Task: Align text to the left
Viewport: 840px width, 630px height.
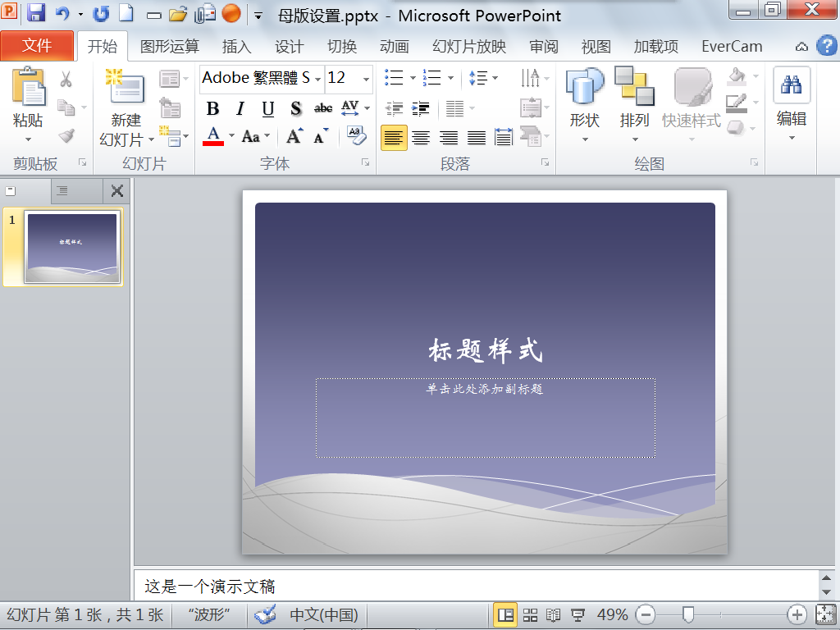Action: click(x=394, y=137)
